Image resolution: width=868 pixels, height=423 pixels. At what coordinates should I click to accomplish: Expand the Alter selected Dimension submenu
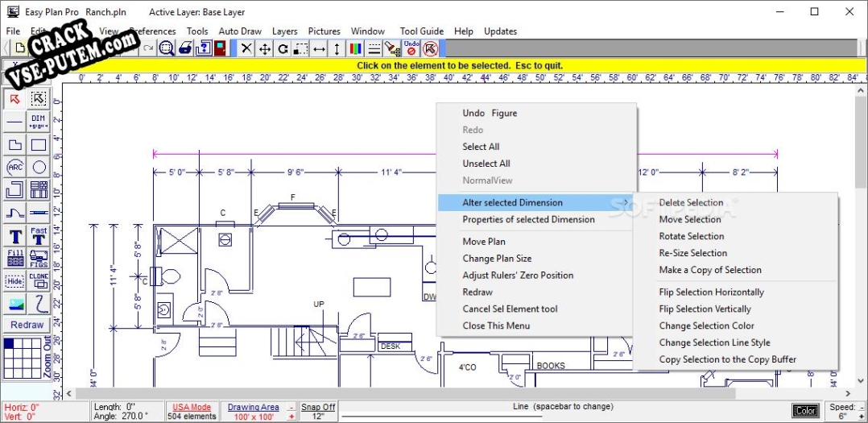click(535, 203)
